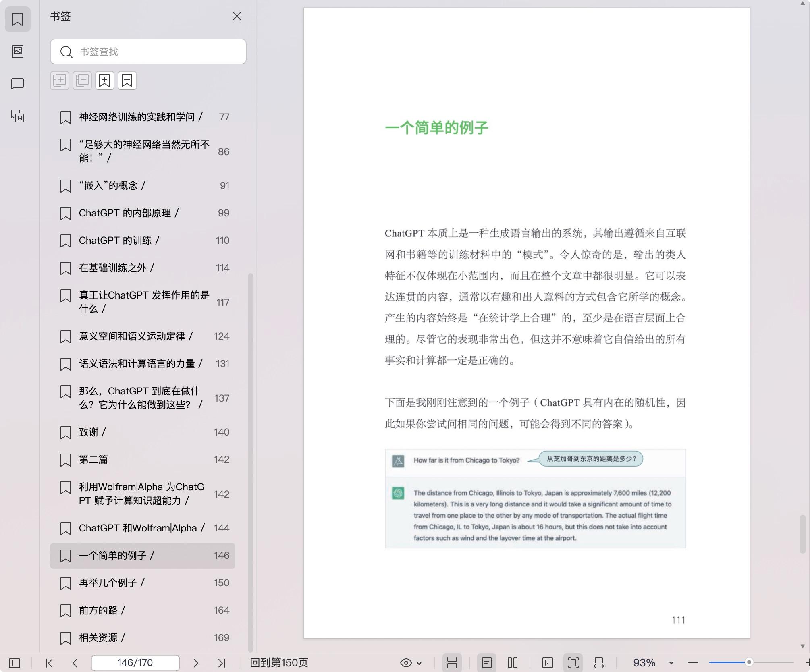Toggle the sidebar panel button in the status bar
Image resolution: width=810 pixels, height=672 pixels.
click(15, 663)
